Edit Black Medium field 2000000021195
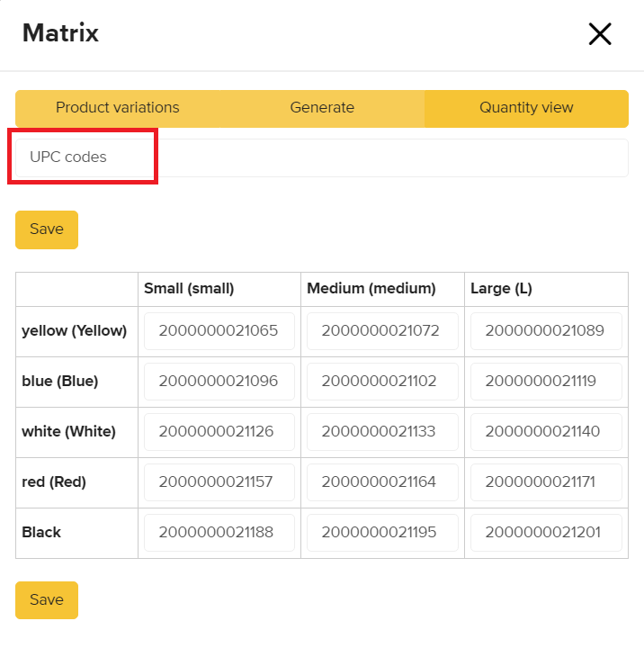The height and width of the screenshot is (648, 644). [382, 533]
